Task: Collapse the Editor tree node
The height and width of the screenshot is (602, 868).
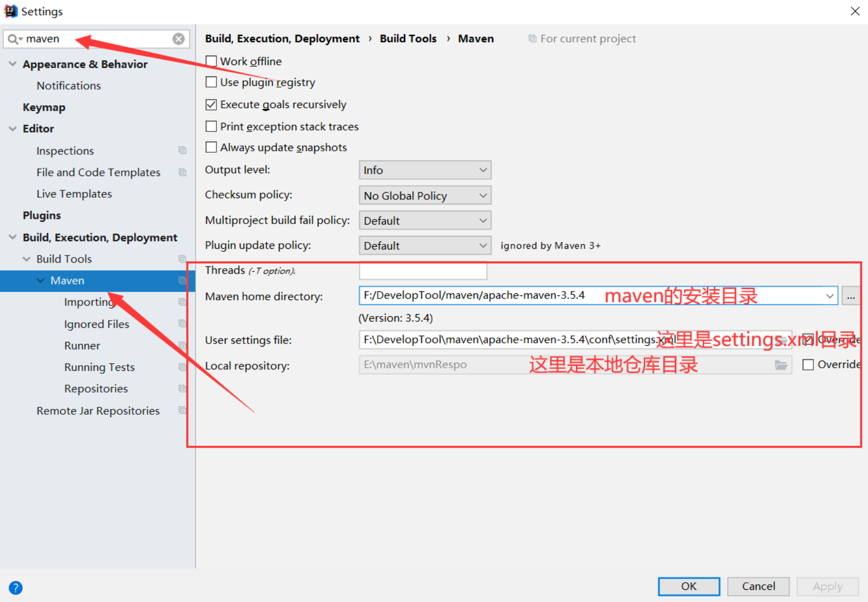Action: tap(13, 128)
